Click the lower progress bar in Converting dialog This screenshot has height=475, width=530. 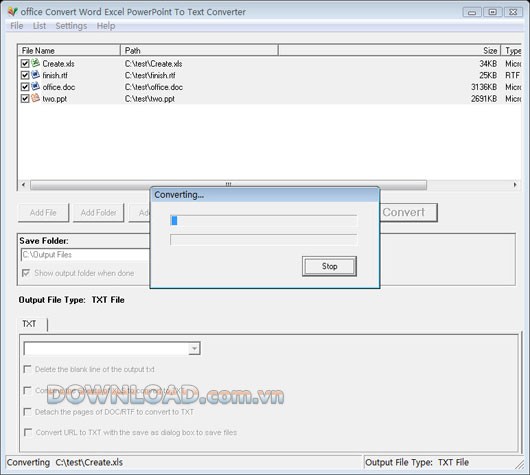pos(263,240)
